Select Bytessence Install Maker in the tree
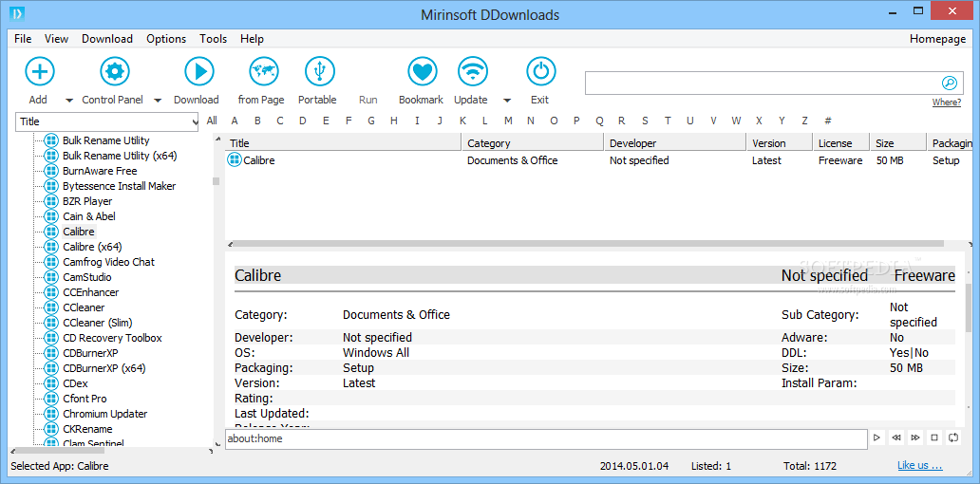Image resolution: width=980 pixels, height=484 pixels. click(120, 186)
